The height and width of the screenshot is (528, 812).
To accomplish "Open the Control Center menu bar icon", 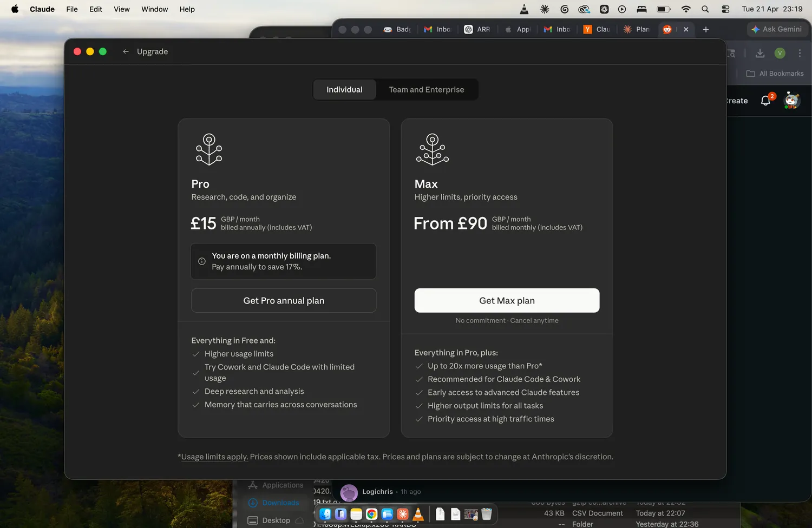I will click(x=725, y=9).
